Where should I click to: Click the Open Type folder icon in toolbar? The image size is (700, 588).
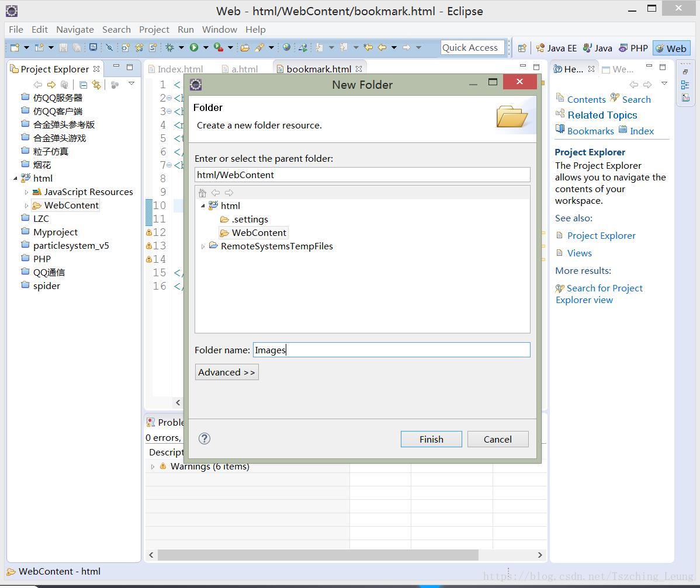point(245,47)
